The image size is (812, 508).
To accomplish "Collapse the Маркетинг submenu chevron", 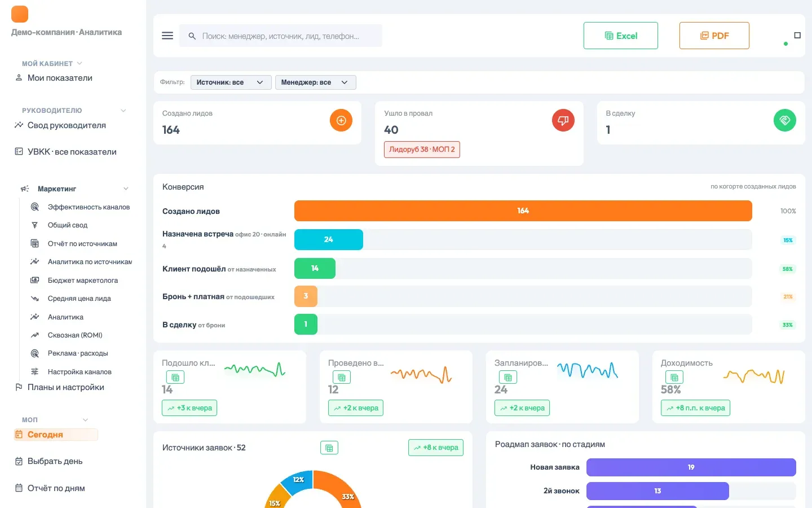I will [x=126, y=189].
